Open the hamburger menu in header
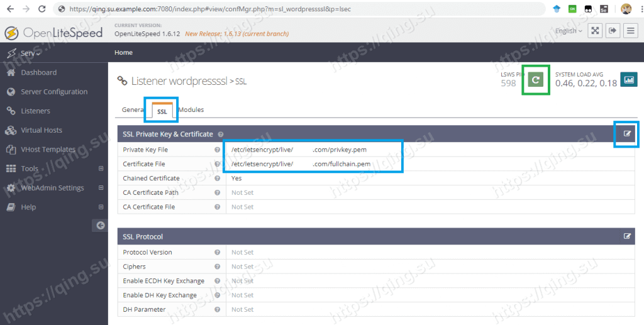The image size is (644, 325). pos(630,31)
